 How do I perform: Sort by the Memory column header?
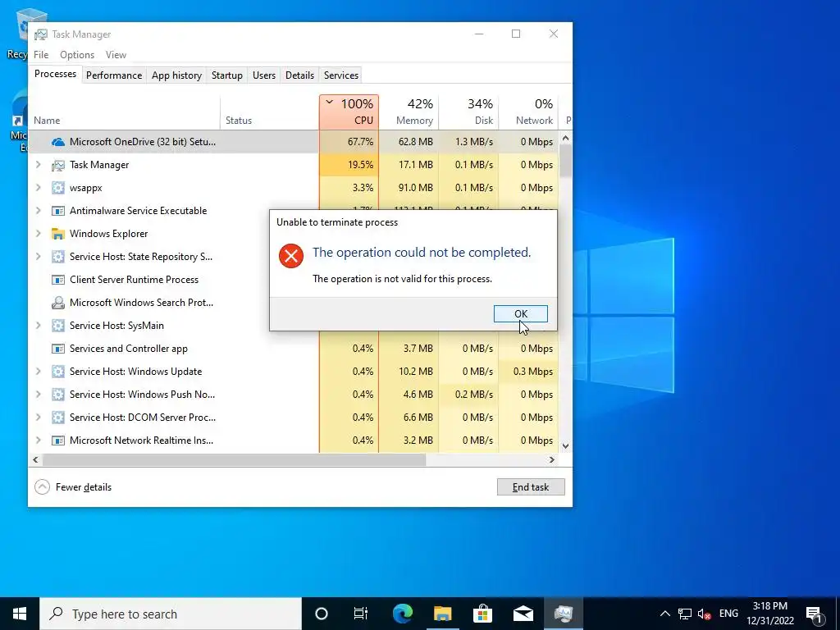409,112
